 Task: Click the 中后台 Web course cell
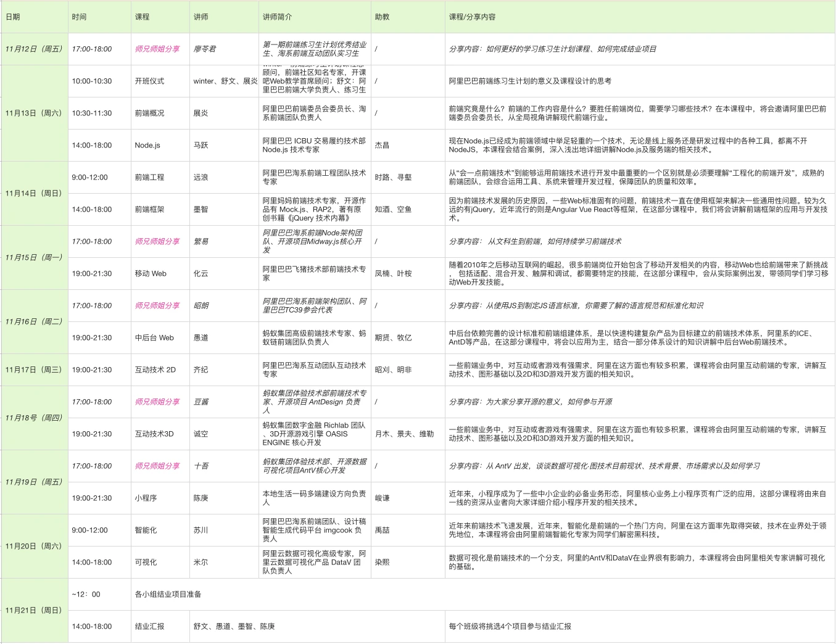point(154,338)
